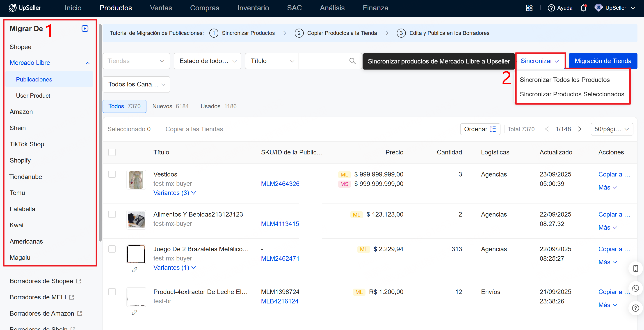Click the video tutorial play icon beside Migrar De
This screenshot has height=330, width=644.
point(85,29)
